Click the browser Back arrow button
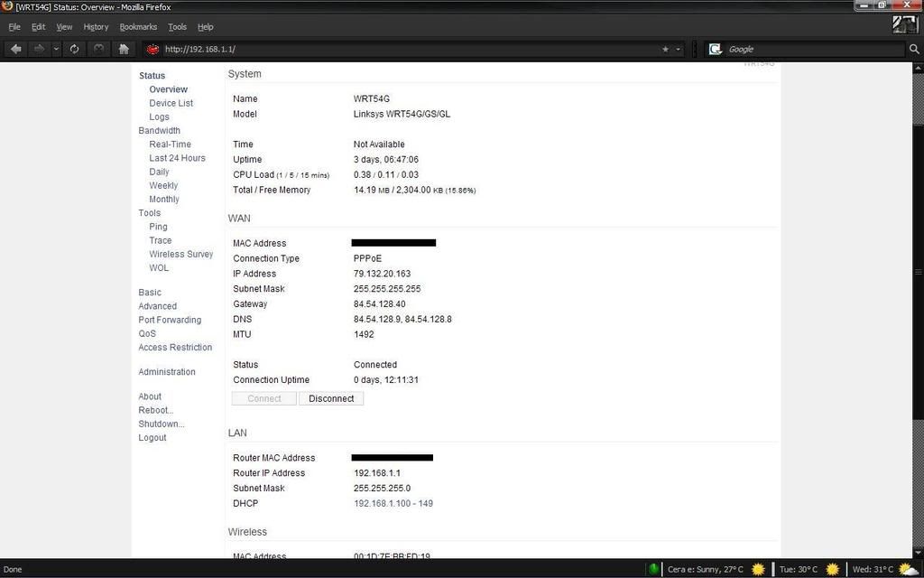The height and width of the screenshot is (578, 924). pyautogui.click(x=16, y=49)
